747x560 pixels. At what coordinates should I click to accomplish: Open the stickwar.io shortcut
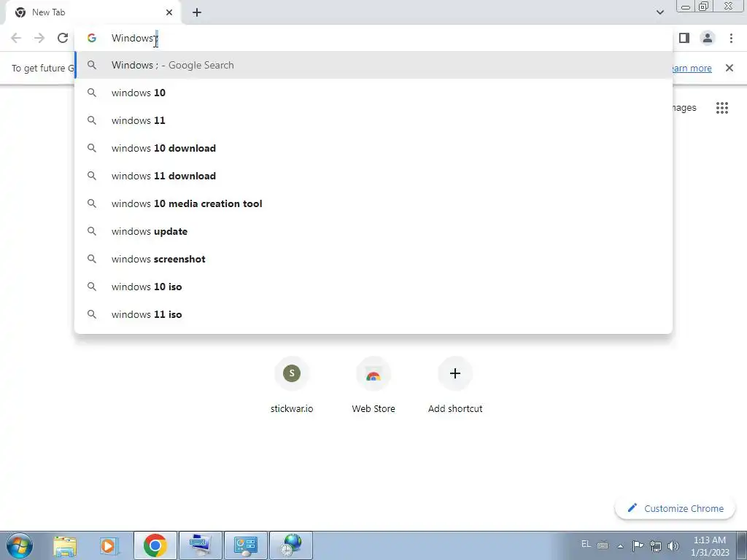pos(292,385)
